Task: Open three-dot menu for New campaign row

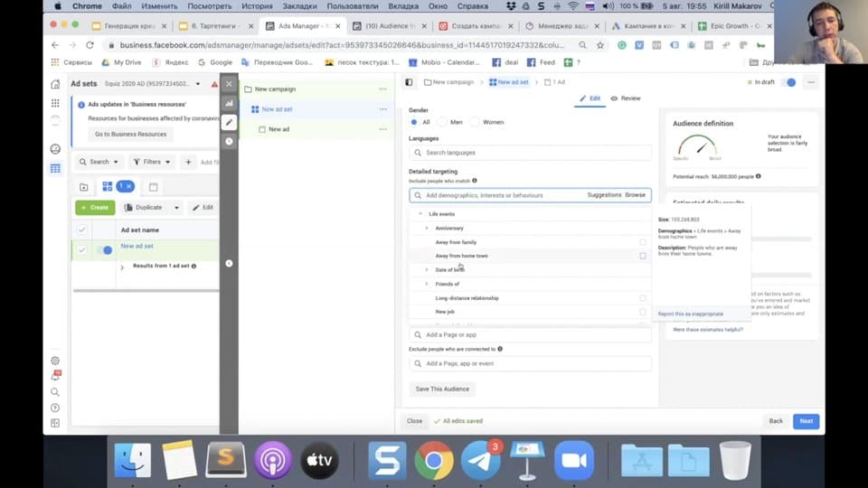Action: tap(382, 89)
